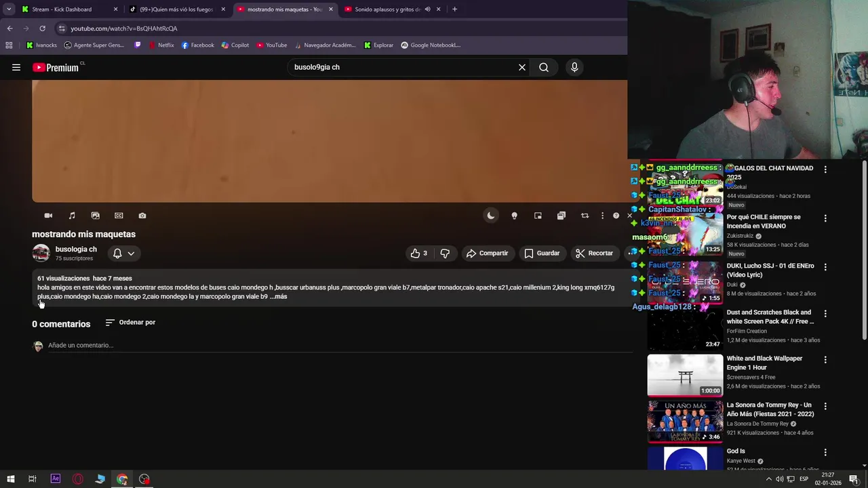Open busologia ch channel avatar
This screenshot has width=868, height=488.
41,253
